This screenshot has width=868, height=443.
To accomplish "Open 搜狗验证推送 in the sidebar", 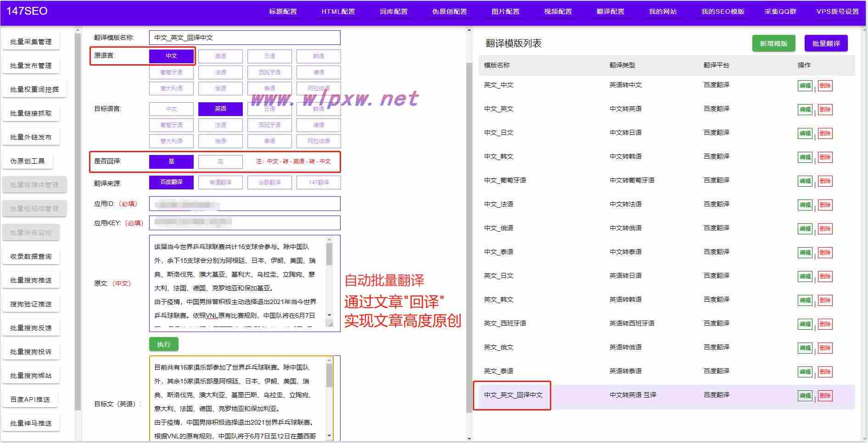I will 31,304.
